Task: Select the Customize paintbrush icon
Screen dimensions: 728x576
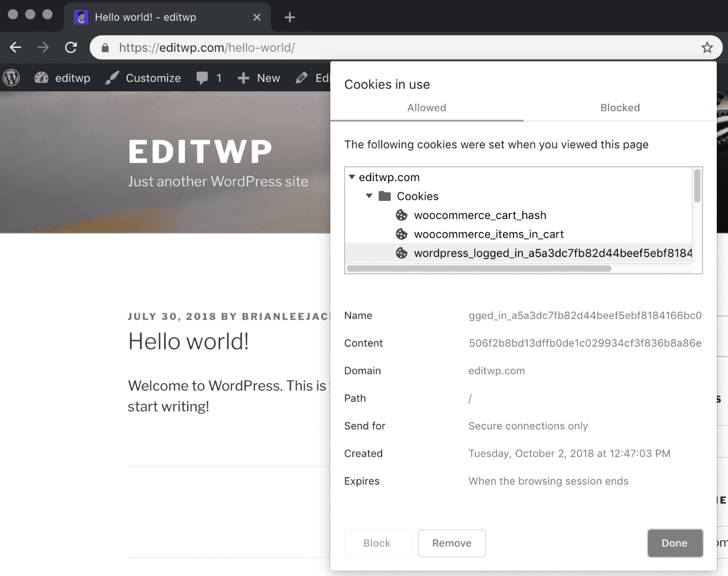Action: [111, 77]
